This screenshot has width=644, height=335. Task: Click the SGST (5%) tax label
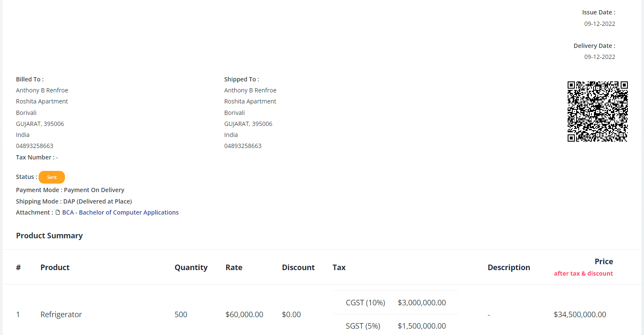pyautogui.click(x=363, y=326)
